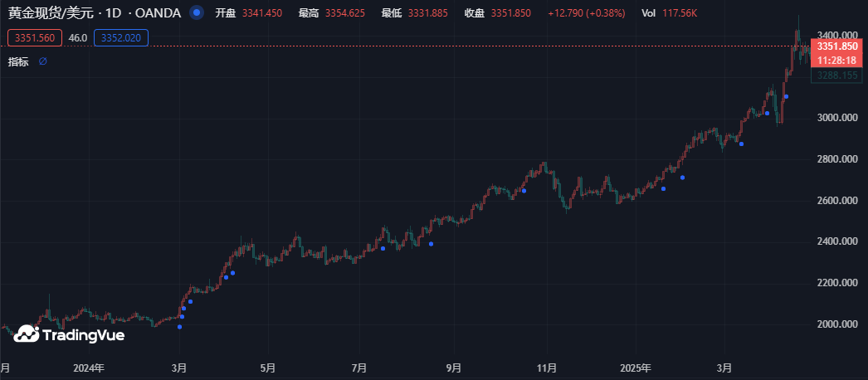Image resolution: width=868 pixels, height=380 pixels.
Task: Click the 3288.155 price label on axis
Action: pos(836,75)
